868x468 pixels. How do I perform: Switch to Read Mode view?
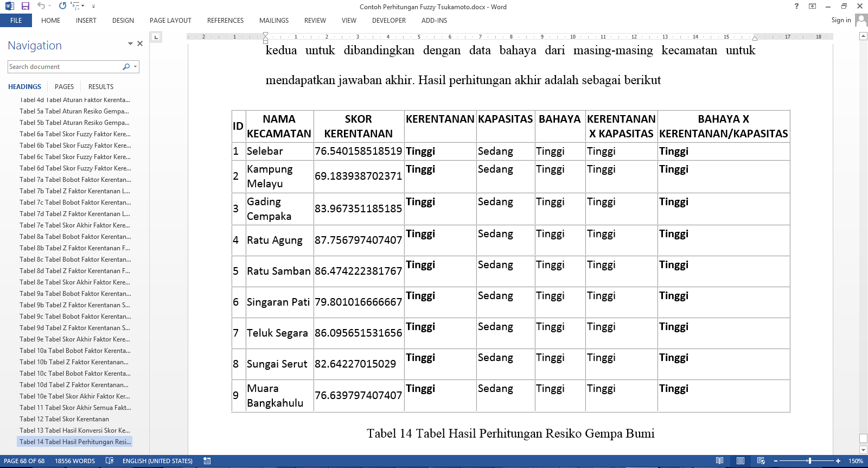(719, 461)
